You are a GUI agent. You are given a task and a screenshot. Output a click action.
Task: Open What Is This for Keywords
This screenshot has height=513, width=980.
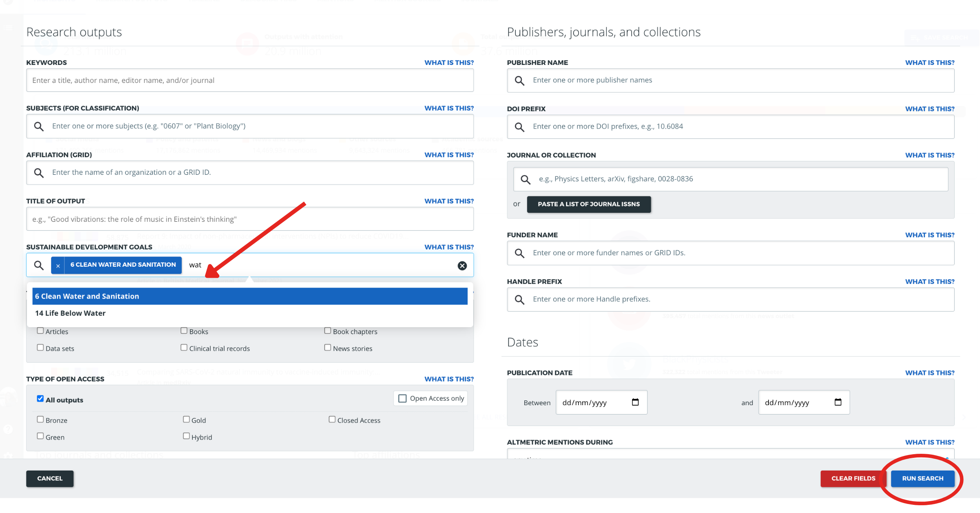click(x=449, y=62)
